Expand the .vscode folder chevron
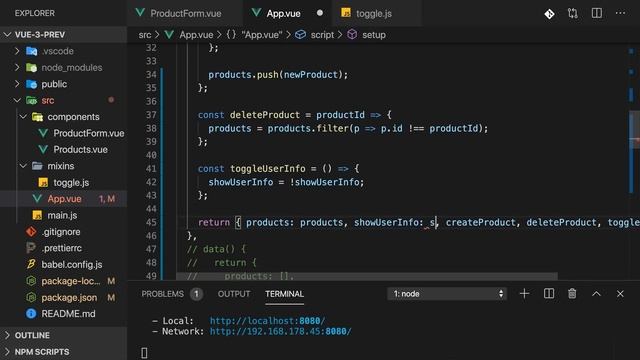The image size is (640, 360). coord(17,51)
